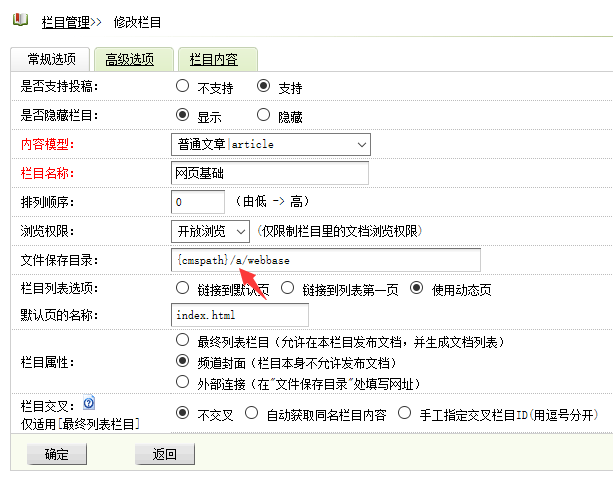Select 频道封面 as 栏目属性
The width and height of the screenshot is (613, 483).
click(182, 361)
